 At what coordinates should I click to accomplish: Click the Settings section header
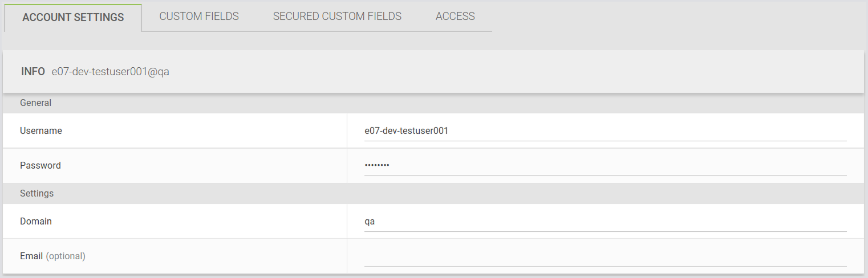click(37, 194)
